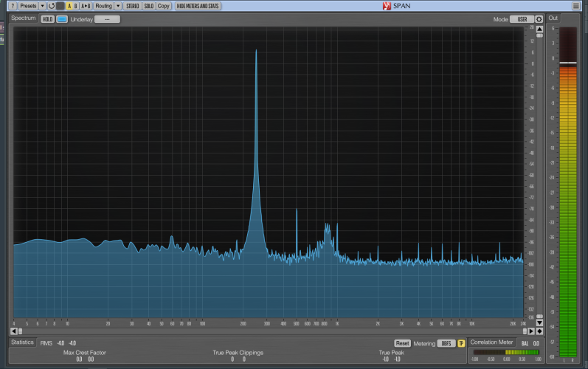Click the undo/reset circular arrow icon

point(52,6)
